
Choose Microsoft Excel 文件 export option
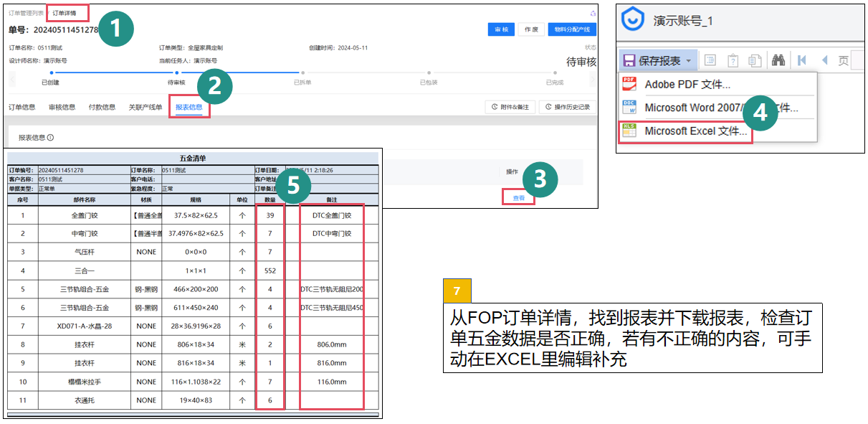coord(695,131)
